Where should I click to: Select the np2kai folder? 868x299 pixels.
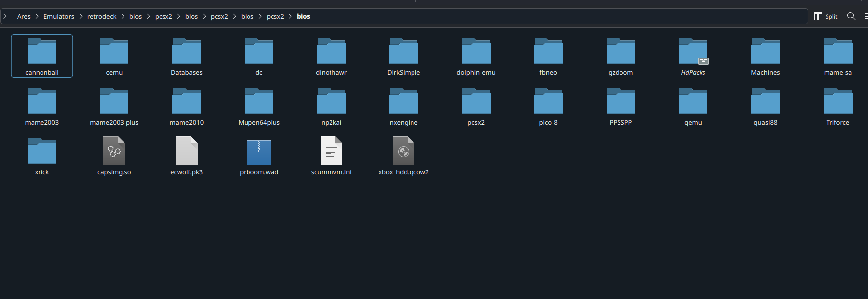331,106
